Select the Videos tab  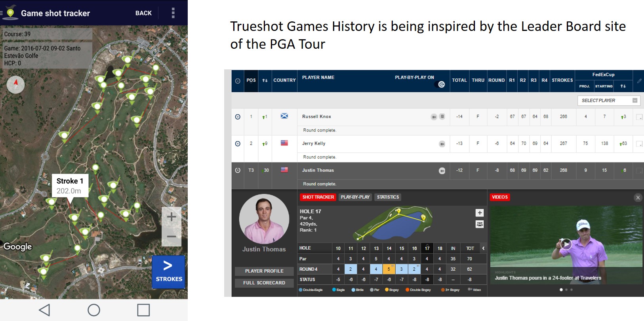500,197
